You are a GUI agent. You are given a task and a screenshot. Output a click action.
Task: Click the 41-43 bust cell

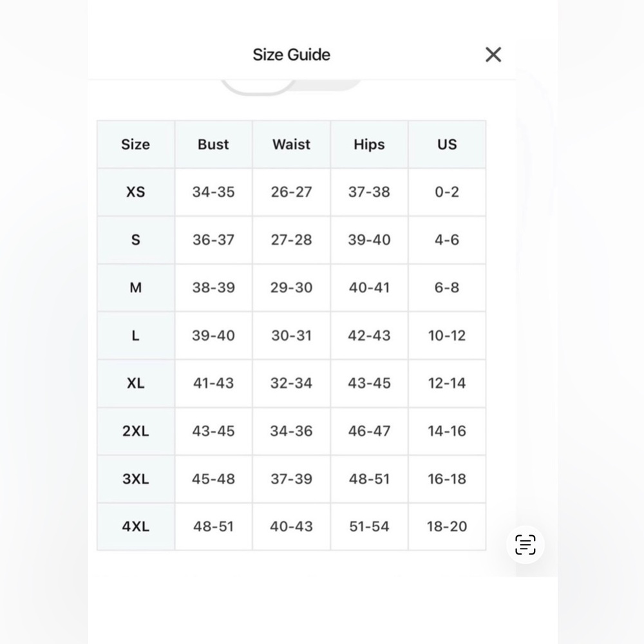213,383
